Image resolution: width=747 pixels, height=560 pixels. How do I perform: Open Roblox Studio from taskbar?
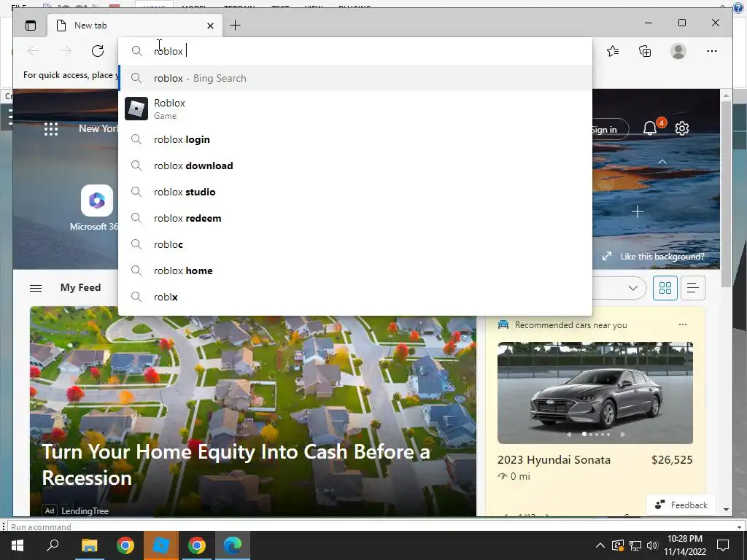[x=161, y=545]
